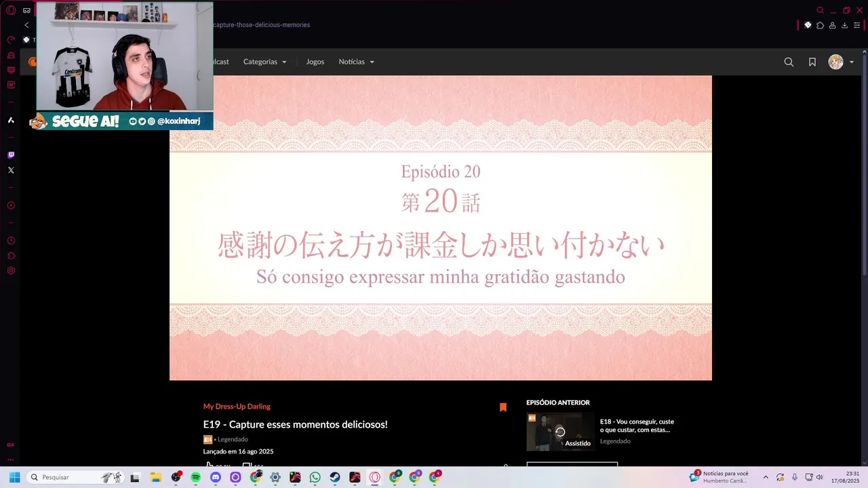868x488 pixels.
Task: Open Discord from the taskbar
Action: click(216, 477)
